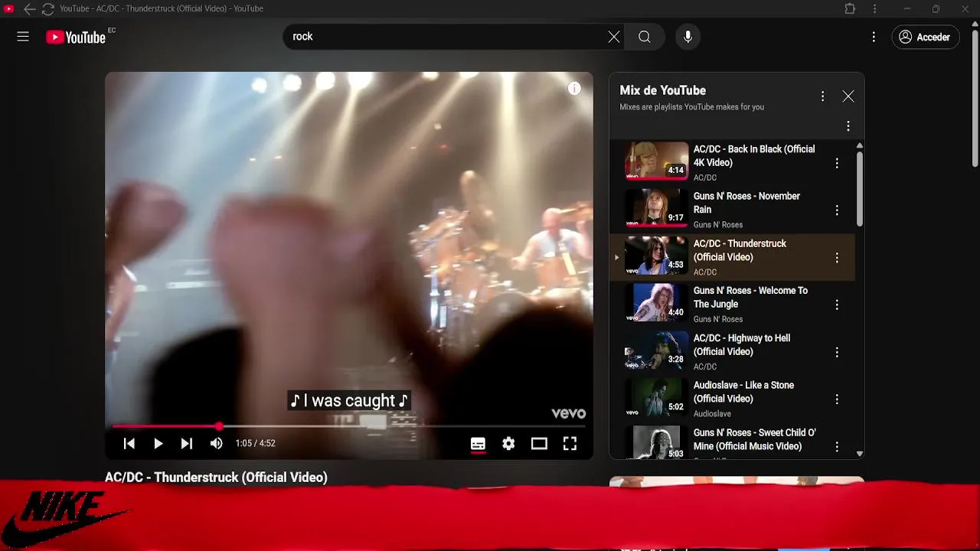
Task: Open options for Like a Stone
Action: click(837, 399)
